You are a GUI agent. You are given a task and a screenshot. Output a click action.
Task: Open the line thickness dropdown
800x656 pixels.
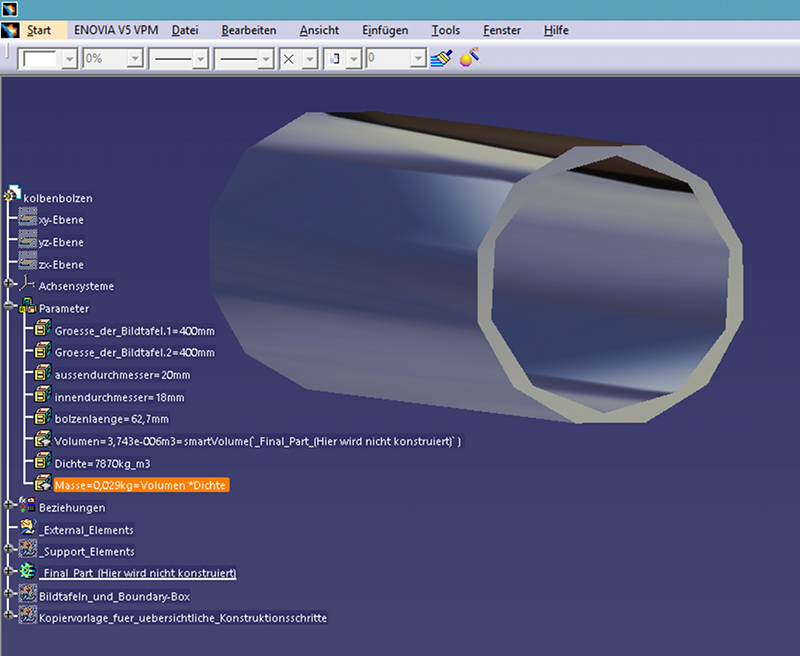pyautogui.click(x=200, y=60)
